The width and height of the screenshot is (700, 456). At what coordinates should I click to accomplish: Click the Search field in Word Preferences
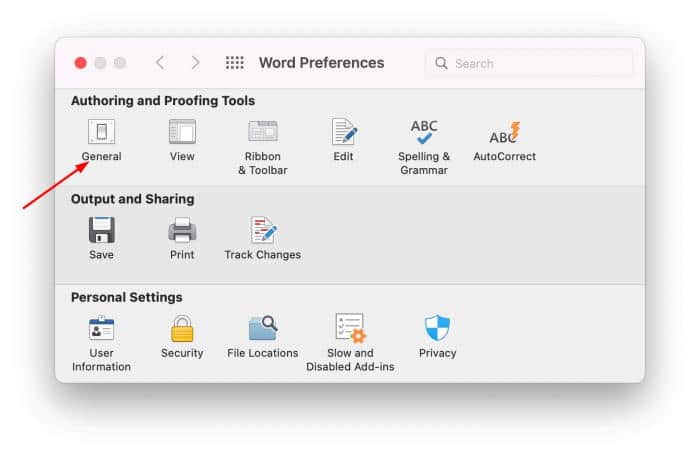[529, 63]
